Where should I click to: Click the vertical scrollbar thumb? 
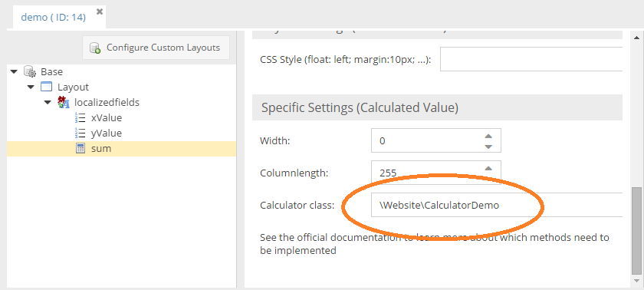point(636,231)
